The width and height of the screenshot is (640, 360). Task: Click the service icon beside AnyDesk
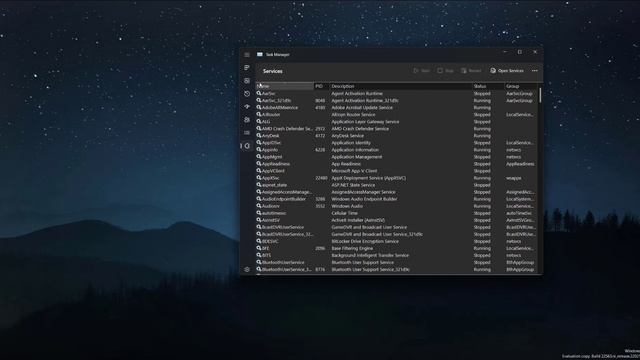coord(259,136)
